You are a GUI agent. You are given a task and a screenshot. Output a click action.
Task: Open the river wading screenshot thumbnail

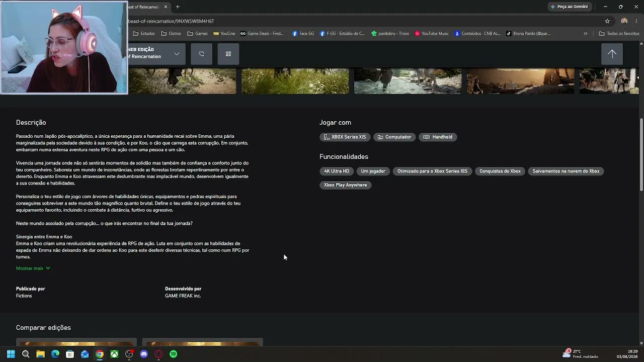408,81
